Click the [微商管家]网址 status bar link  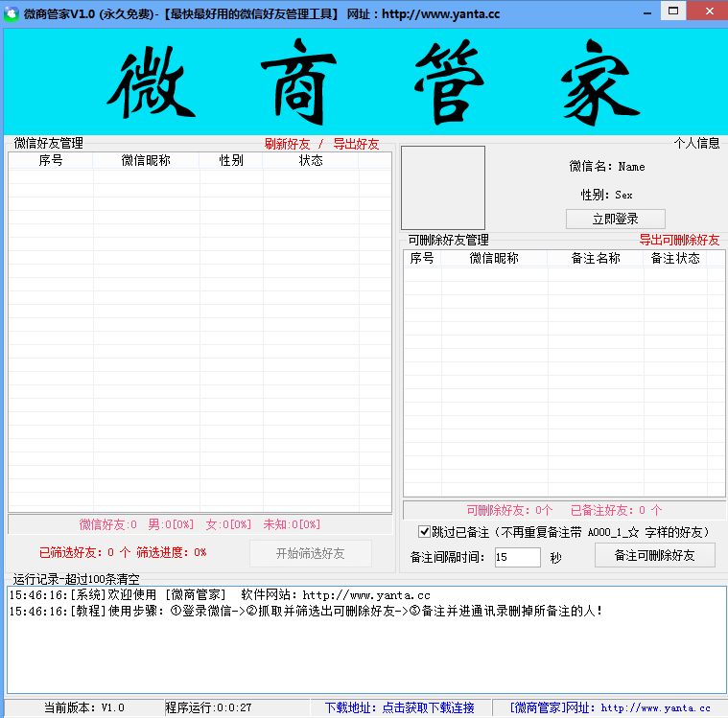610,707
